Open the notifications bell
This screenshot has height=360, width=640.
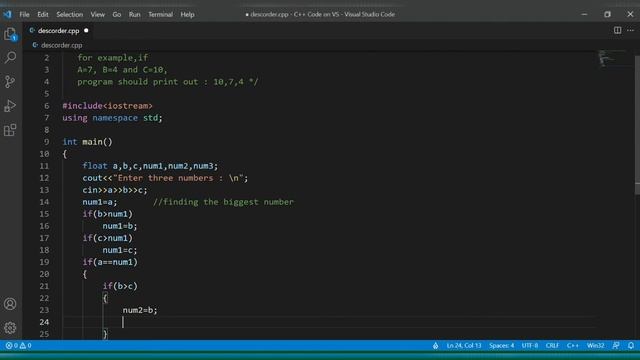[x=631, y=345]
